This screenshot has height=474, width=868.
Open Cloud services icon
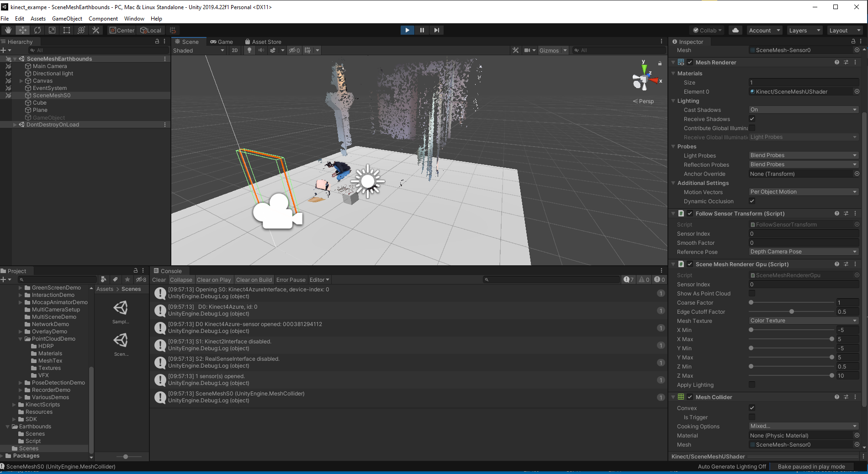coord(735,30)
